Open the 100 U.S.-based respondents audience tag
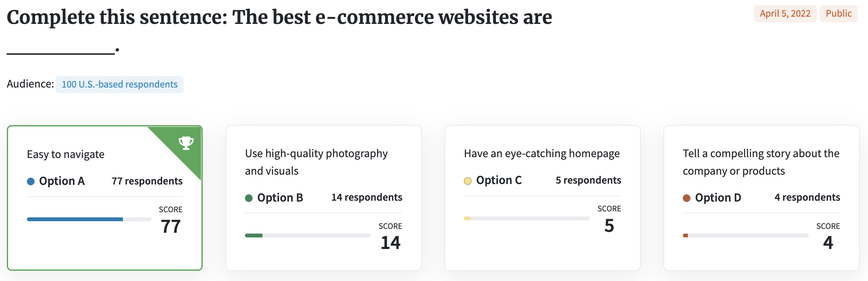The width and height of the screenshot is (868, 281). tap(119, 85)
